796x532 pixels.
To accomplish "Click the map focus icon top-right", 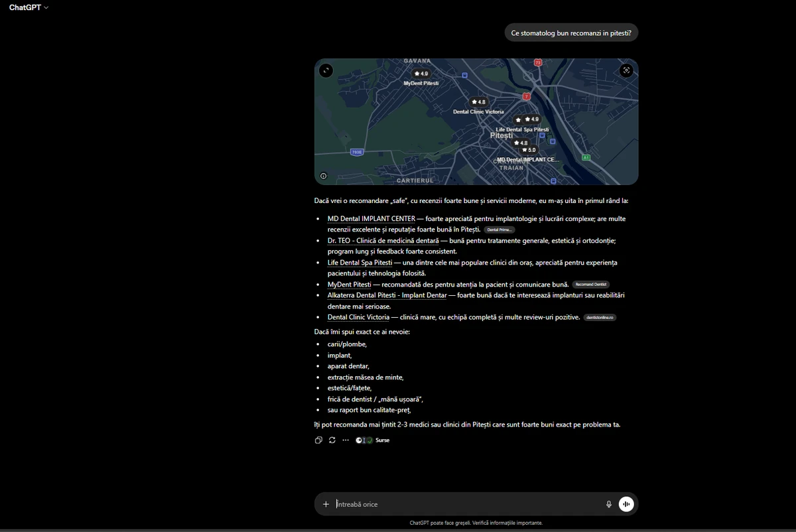I will 626,70.
